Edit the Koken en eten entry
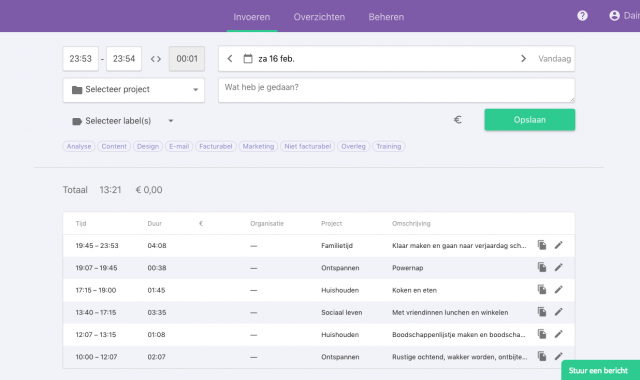The height and width of the screenshot is (380, 640). click(x=559, y=289)
